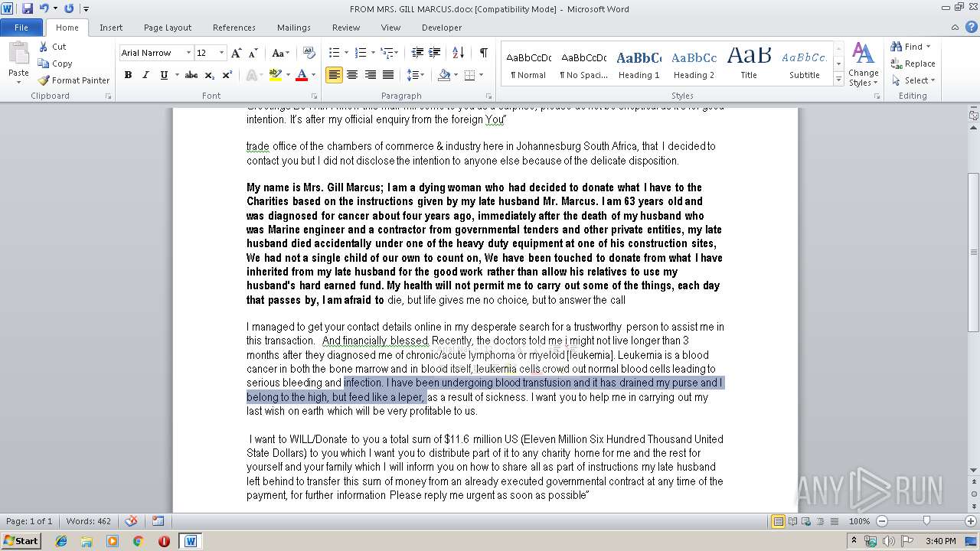Screen dimensions: 980x551
Task: Open the borders dropdown
Action: (x=480, y=75)
